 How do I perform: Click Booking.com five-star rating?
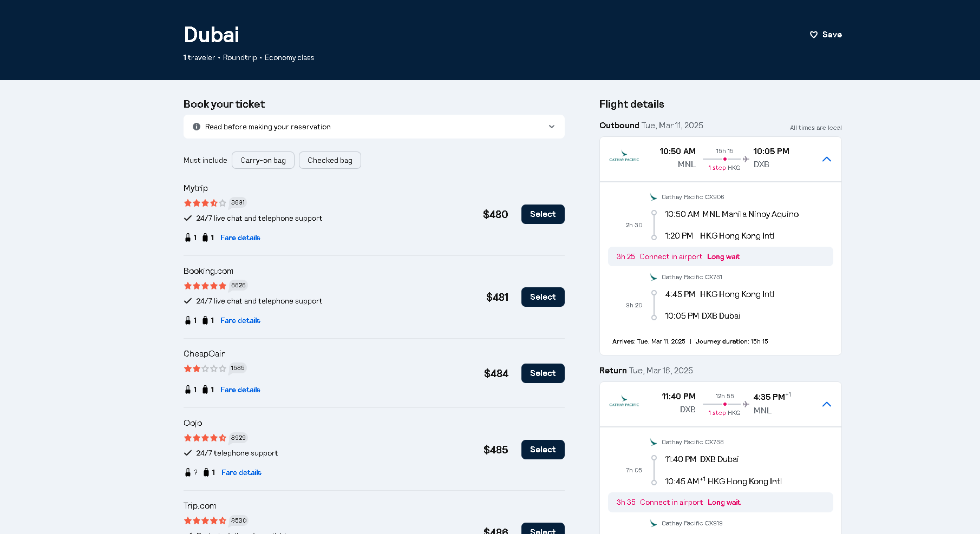tap(205, 286)
